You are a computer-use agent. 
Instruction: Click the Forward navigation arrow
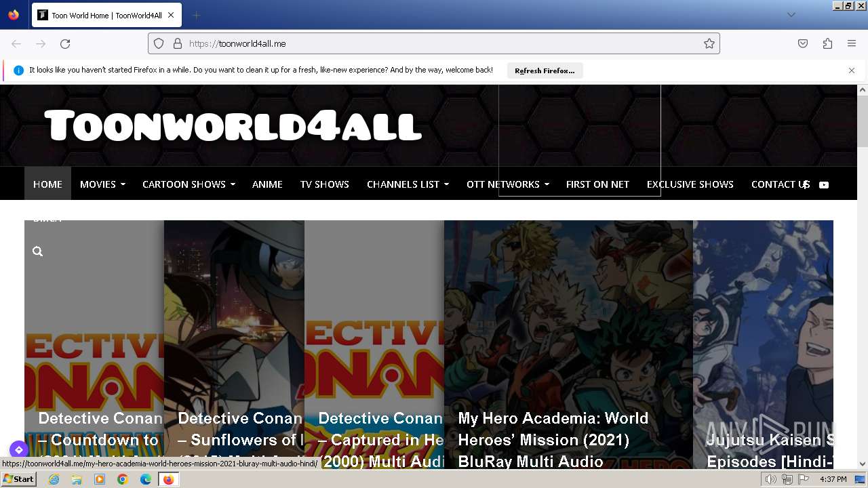(41, 43)
